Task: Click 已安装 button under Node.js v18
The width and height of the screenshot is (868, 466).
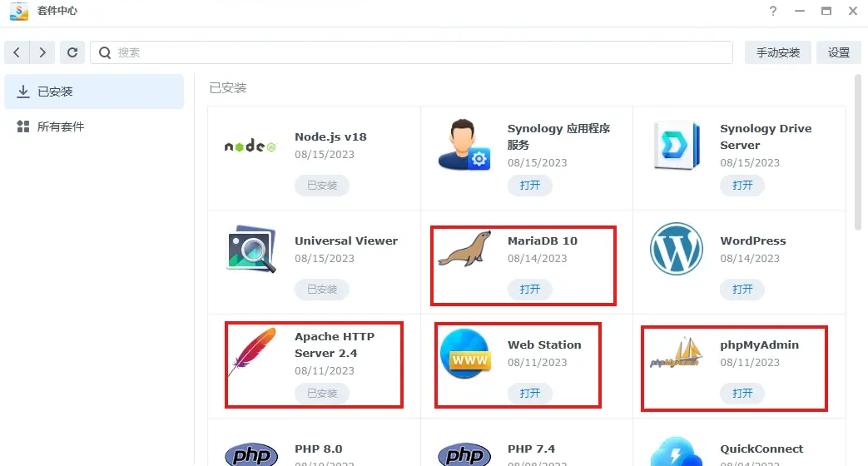Action: point(321,186)
